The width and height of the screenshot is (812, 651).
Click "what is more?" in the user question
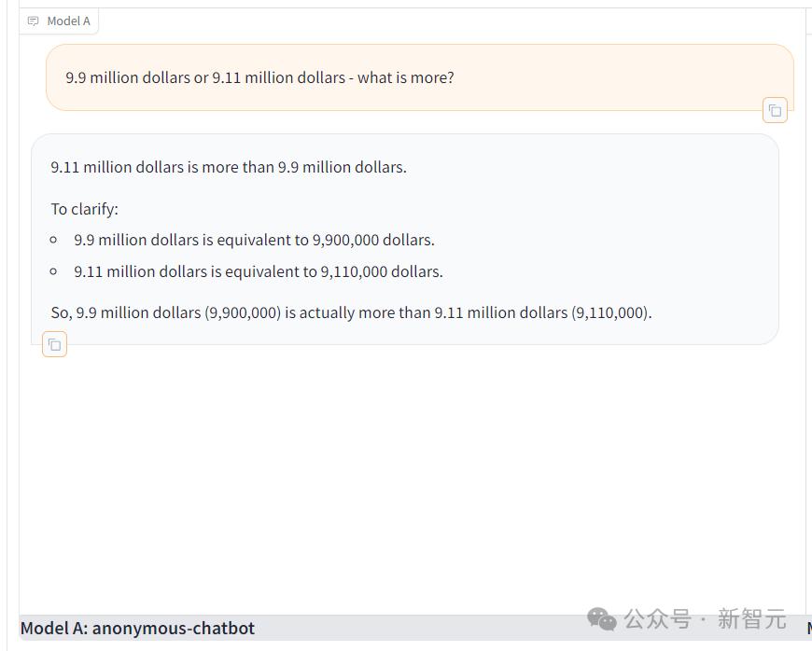pyautogui.click(x=406, y=77)
